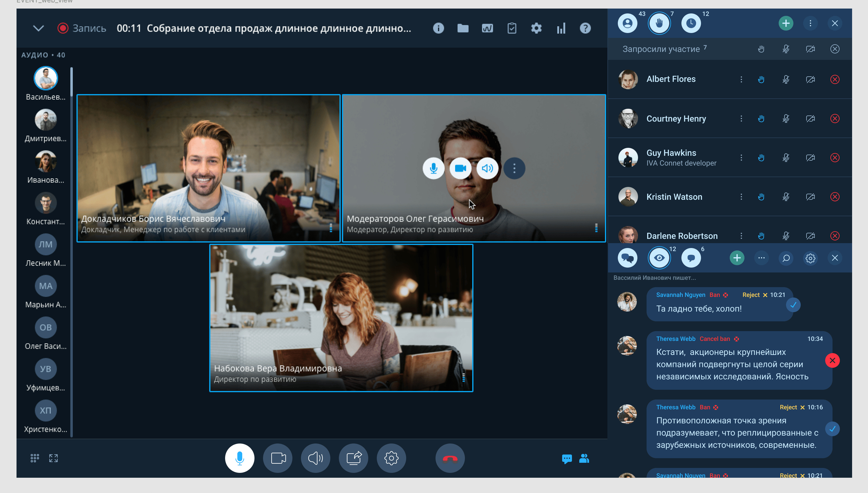Click the audio participants list scrollbar

[x=72, y=81]
